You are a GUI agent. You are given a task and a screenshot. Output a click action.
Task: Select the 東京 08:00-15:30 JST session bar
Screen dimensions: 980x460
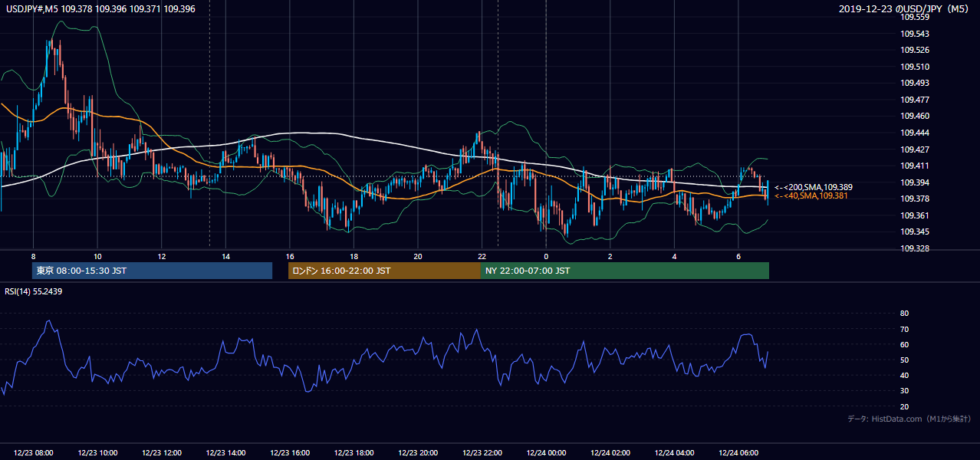coord(152,271)
